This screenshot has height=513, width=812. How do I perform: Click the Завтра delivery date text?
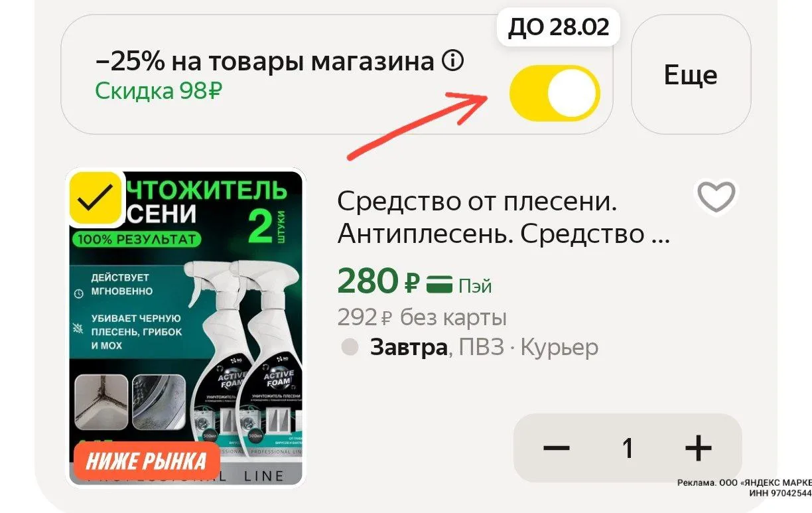click(409, 346)
